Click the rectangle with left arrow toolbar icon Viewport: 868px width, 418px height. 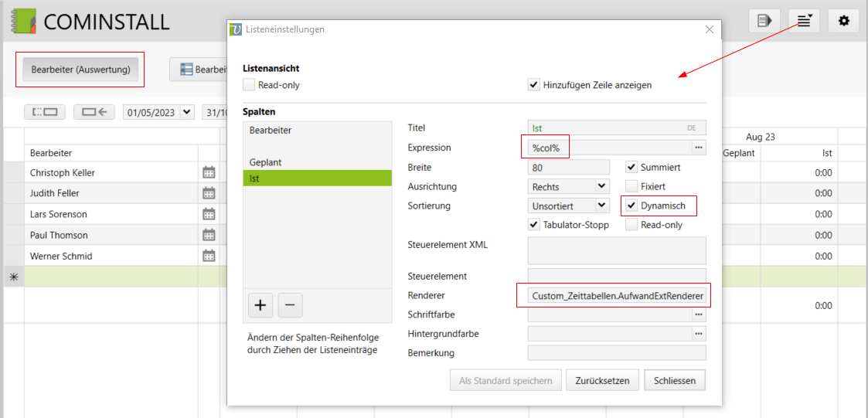(94, 112)
